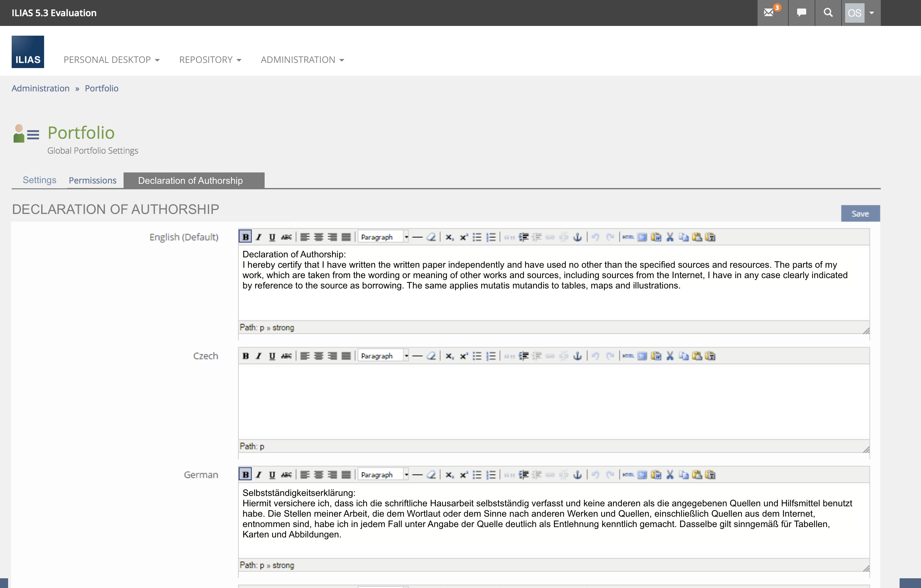Insert numbered list in Czech editor
Image resolution: width=921 pixels, height=588 pixels.
[491, 356]
